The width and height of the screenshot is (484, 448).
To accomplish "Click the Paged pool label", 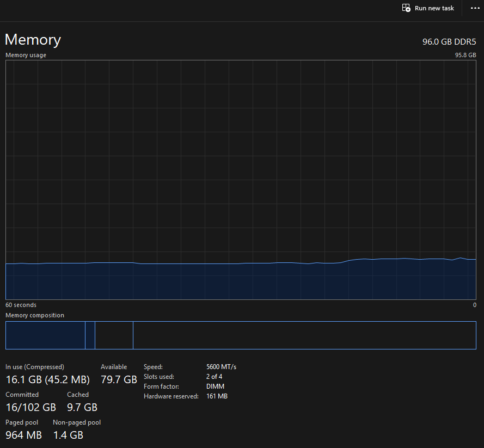I will pos(22,422).
